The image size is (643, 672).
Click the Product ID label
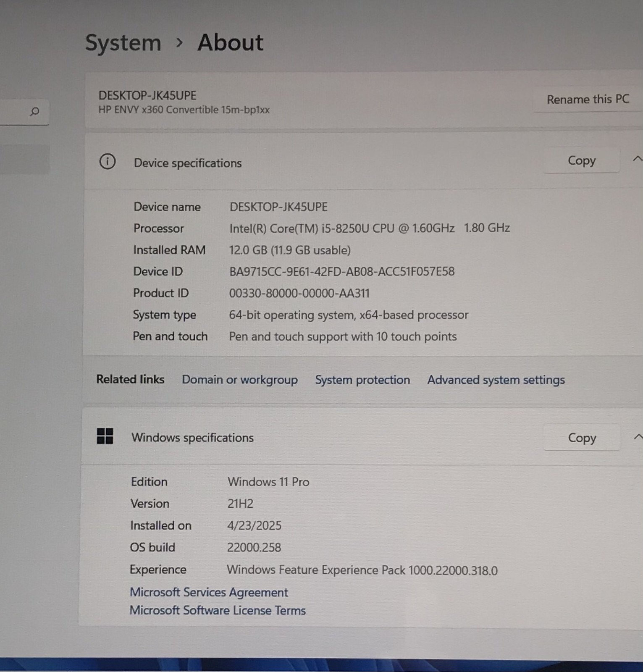pyautogui.click(x=161, y=293)
